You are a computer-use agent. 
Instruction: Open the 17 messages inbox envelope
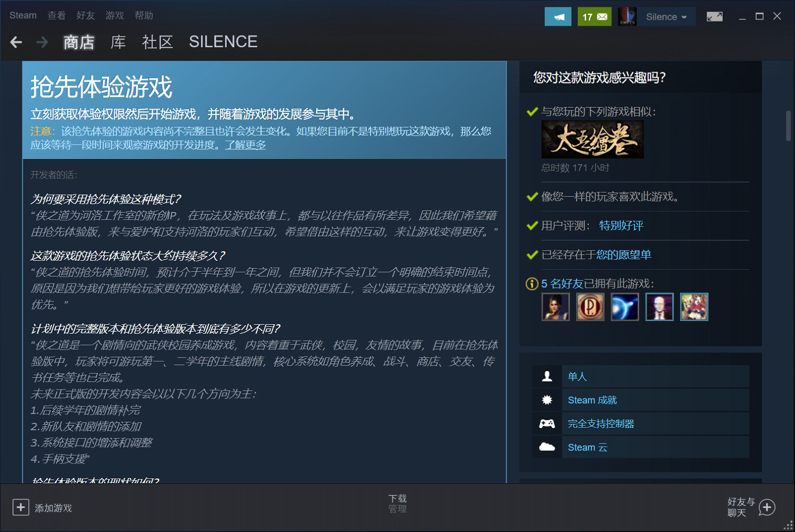(594, 17)
